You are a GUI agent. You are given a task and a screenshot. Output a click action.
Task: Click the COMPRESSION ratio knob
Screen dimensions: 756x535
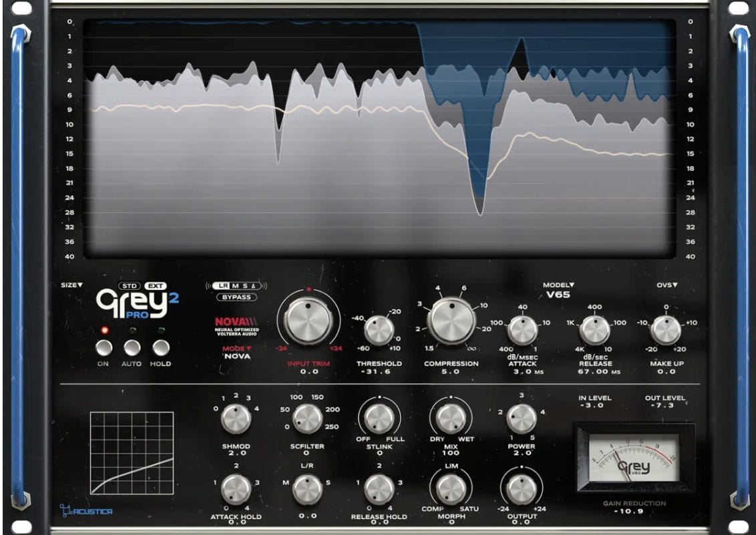[451, 320]
